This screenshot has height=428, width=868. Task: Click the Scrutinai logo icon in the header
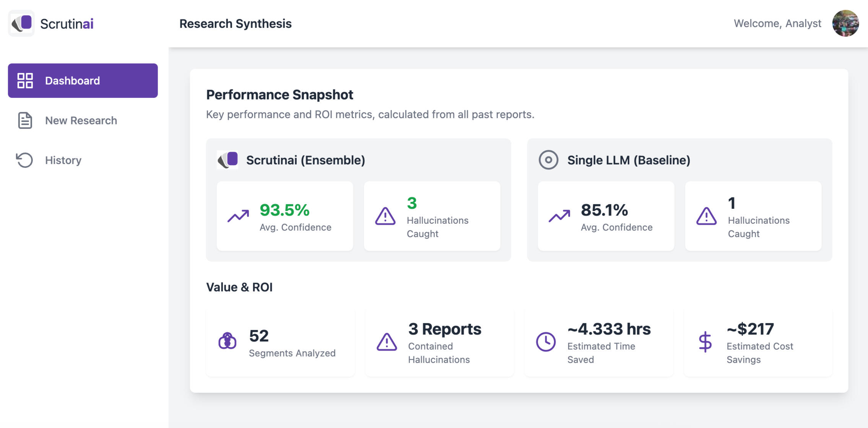pyautogui.click(x=21, y=23)
